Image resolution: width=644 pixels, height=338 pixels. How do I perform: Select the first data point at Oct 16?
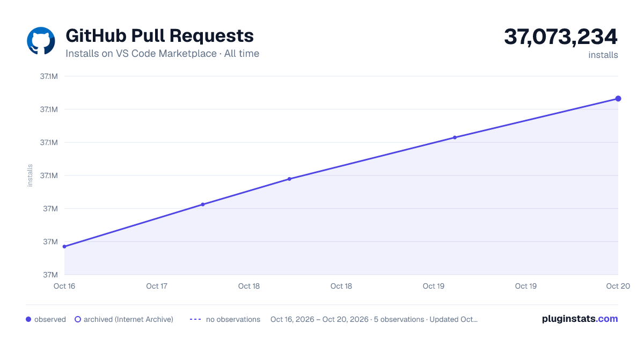pyautogui.click(x=64, y=247)
